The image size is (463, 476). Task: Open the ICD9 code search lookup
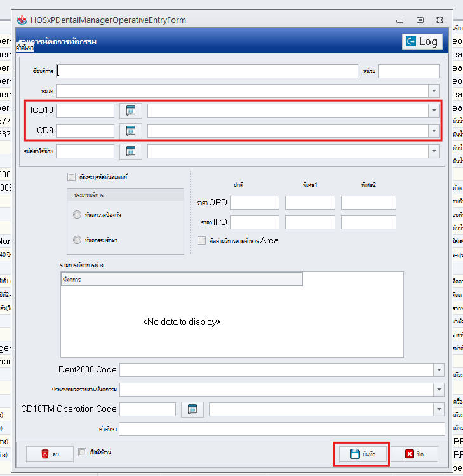coord(131,131)
